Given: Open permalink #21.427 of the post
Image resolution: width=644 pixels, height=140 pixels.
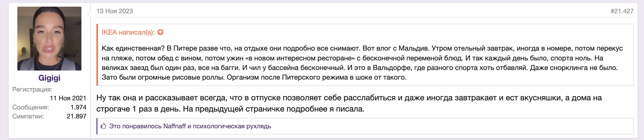Looking at the screenshot, I should tap(622, 11).
